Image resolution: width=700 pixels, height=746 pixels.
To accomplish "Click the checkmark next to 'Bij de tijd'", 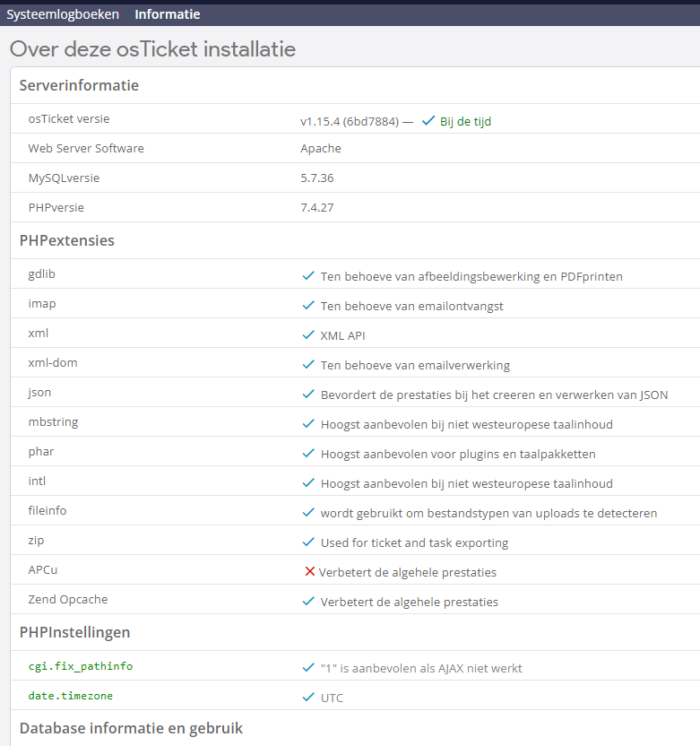I will tap(428, 121).
